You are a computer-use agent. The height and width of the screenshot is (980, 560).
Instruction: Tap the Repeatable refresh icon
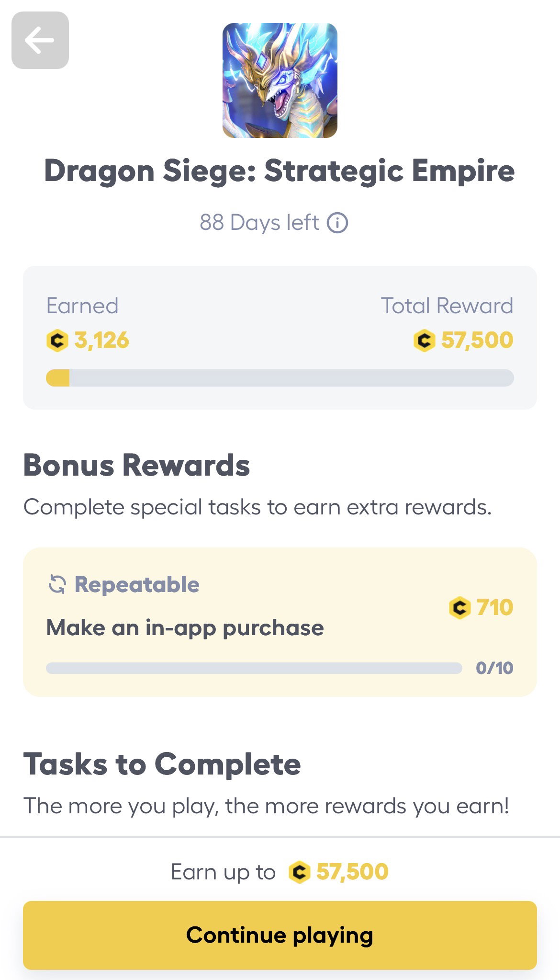click(x=57, y=584)
